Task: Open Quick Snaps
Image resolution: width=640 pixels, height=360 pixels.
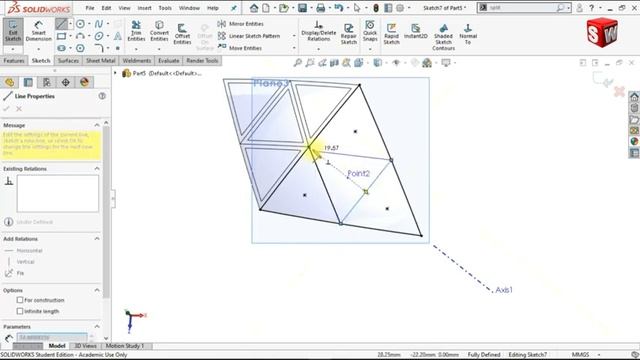Action: 370,31
